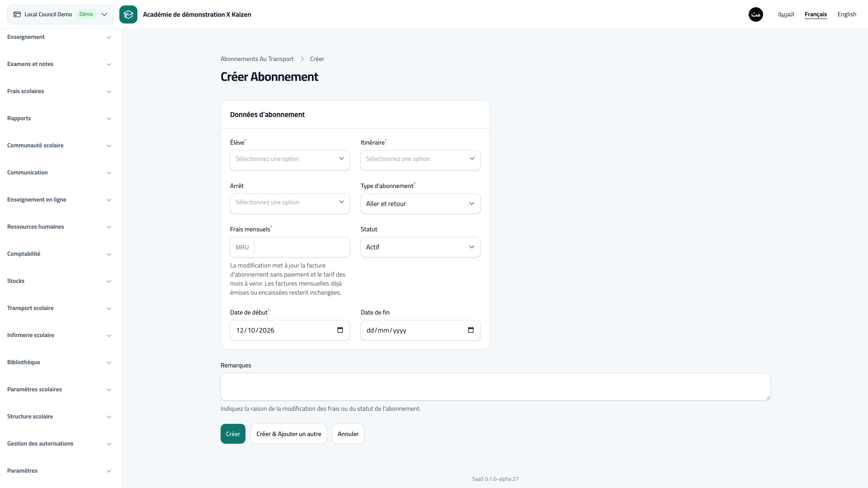The height and width of the screenshot is (488, 868).
Task: Click the green Créer button
Action: coord(233,434)
